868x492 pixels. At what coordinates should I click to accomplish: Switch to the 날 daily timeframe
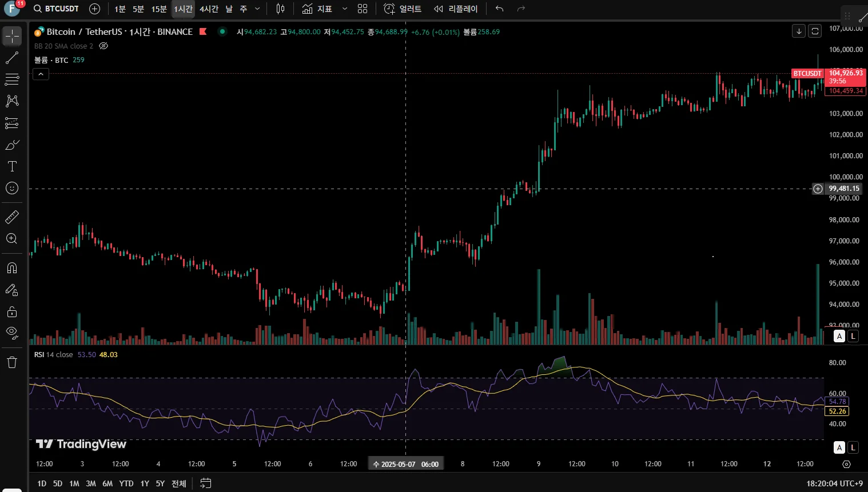pos(229,9)
